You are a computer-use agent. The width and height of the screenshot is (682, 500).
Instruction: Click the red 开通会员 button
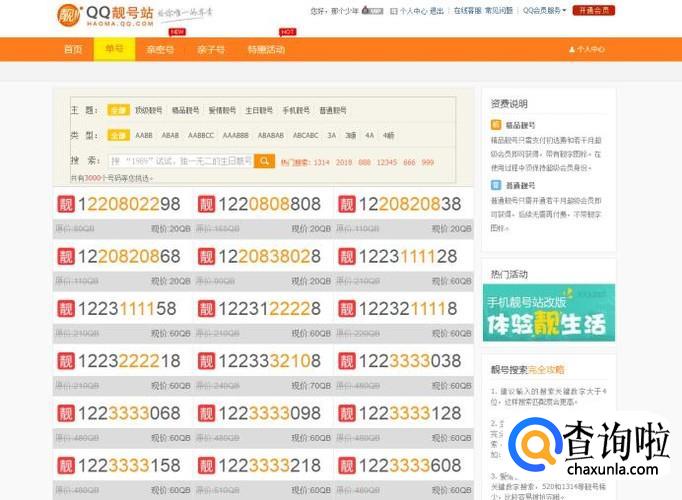pyautogui.click(x=594, y=10)
